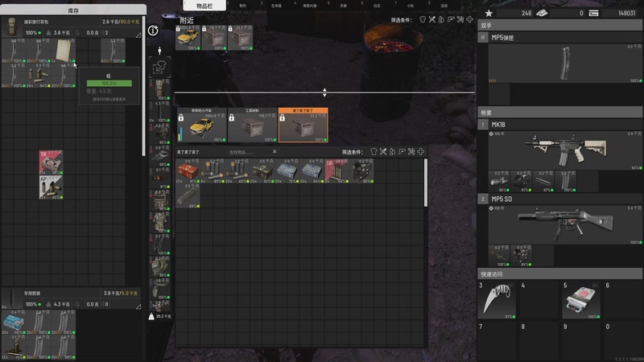Toggle the weapon filter in the chest panel

[x=402, y=151]
